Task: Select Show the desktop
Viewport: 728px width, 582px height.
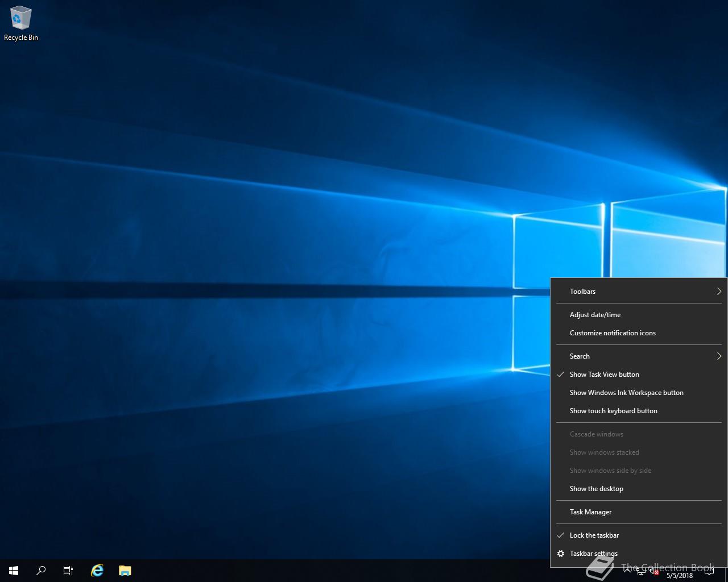Action: pos(639,489)
